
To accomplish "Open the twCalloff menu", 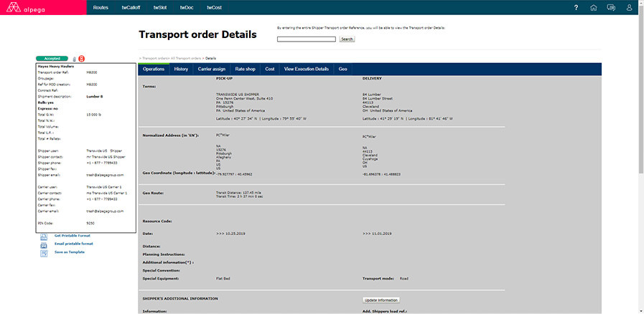I will tap(131, 8).
